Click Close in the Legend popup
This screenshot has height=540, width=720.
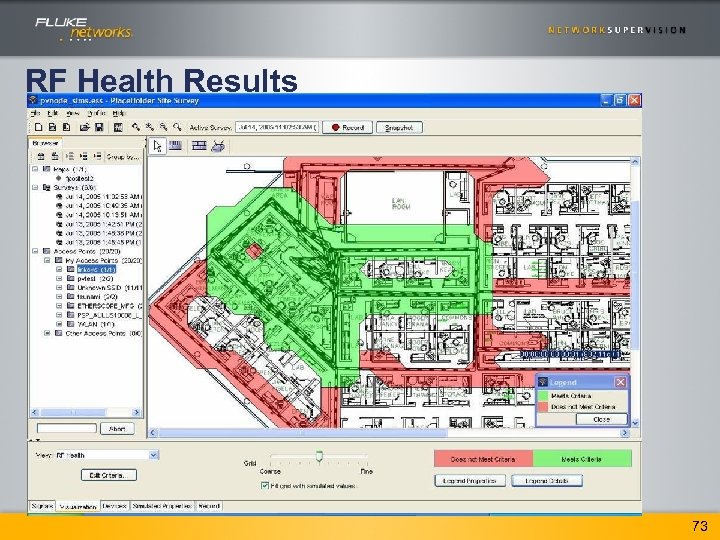point(601,419)
